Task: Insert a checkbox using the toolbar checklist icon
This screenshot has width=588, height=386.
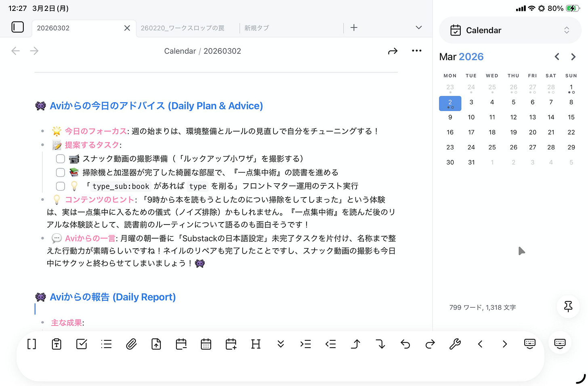Action: coord(81,344)
